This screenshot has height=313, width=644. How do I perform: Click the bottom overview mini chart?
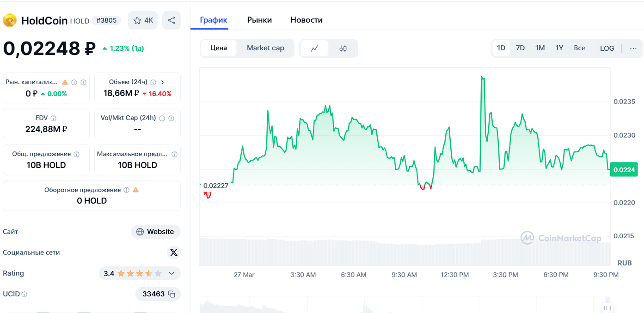click(405, 305)
